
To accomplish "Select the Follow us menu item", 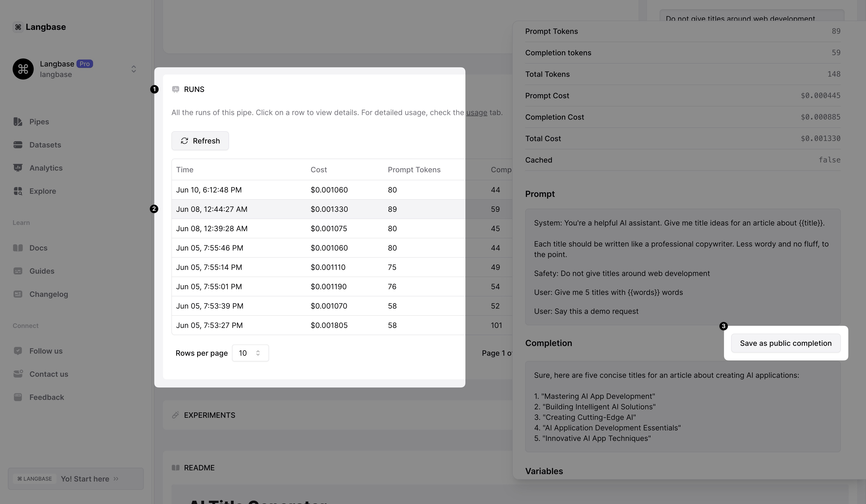I will [46, 351].
